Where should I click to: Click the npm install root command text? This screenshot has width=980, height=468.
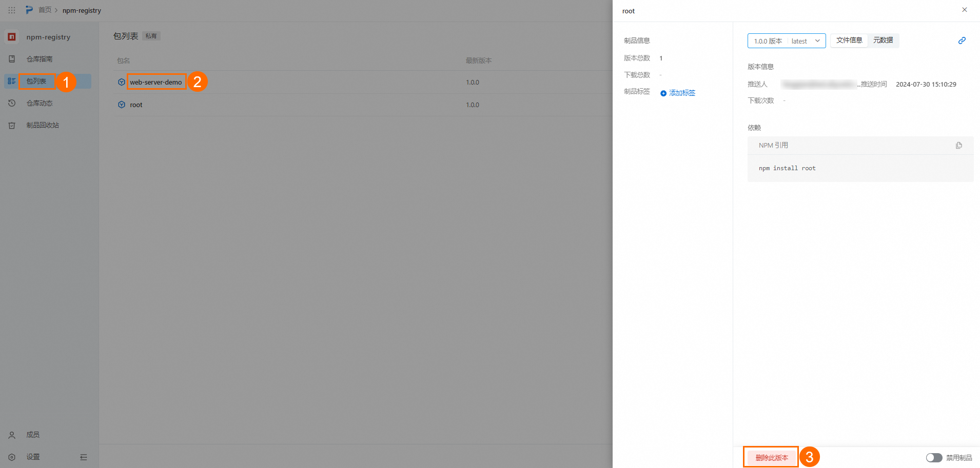pyautogui.click(x=787, y=168)
